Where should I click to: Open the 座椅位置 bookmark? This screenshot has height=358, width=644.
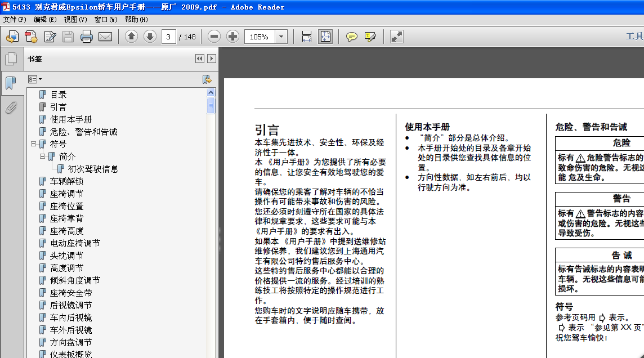coord(66,206)
